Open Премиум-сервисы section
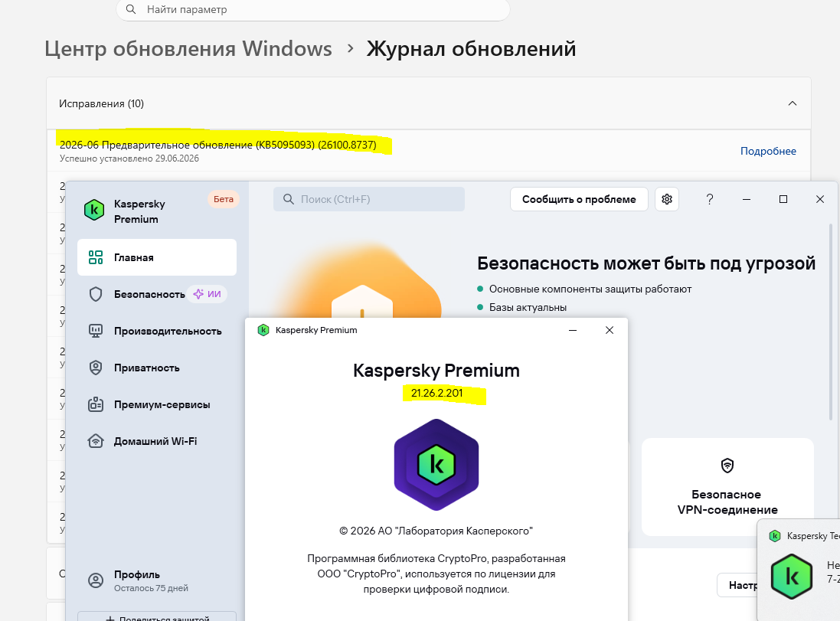This screenshot has height=621, width=840. point(156,404)
